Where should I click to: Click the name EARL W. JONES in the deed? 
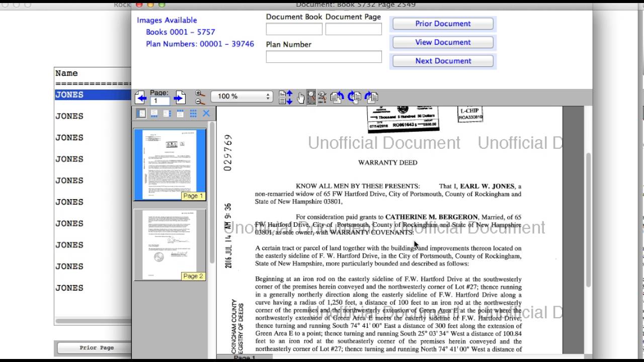tap(487, 186)
